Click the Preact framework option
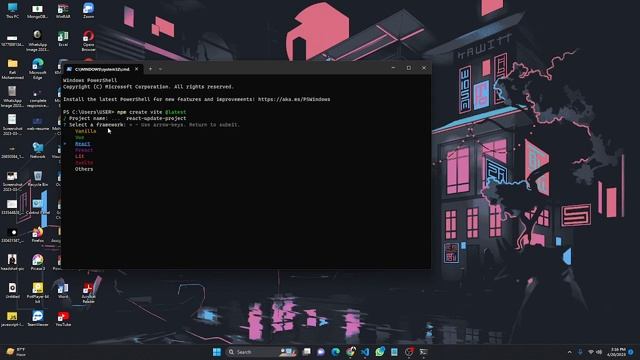The width and height of the screenshot is (640, 360). [x=84, y=150]
